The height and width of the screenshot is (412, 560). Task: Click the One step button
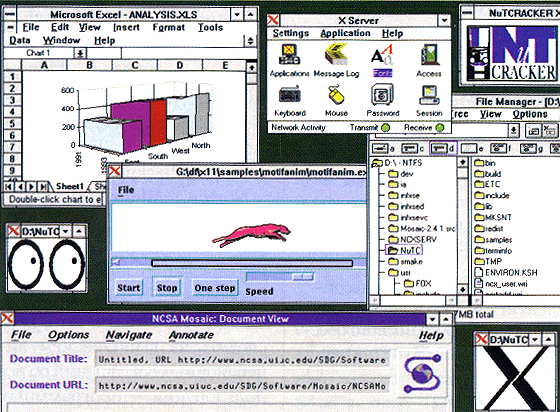[x=215, y=288]
